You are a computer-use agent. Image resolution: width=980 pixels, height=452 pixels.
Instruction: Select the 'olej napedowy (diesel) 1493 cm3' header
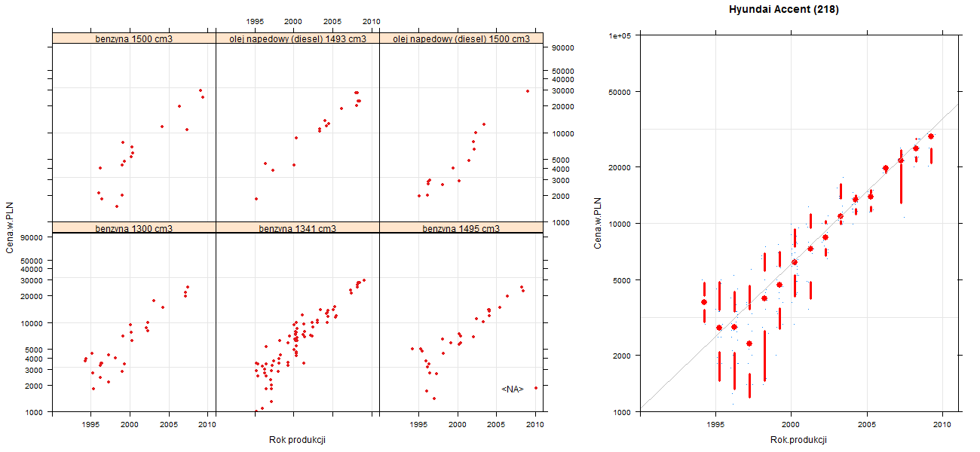(298, 38)
